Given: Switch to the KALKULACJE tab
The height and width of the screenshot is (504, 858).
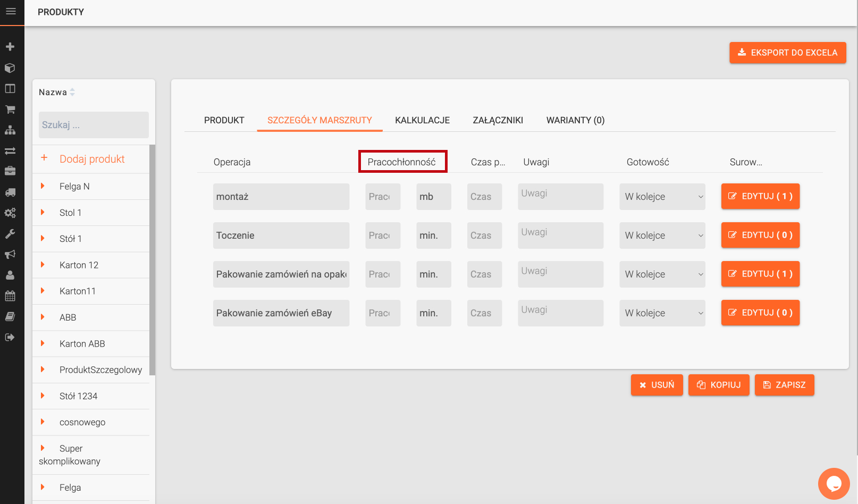Looking at the screenshot, I should click(422, 120).
